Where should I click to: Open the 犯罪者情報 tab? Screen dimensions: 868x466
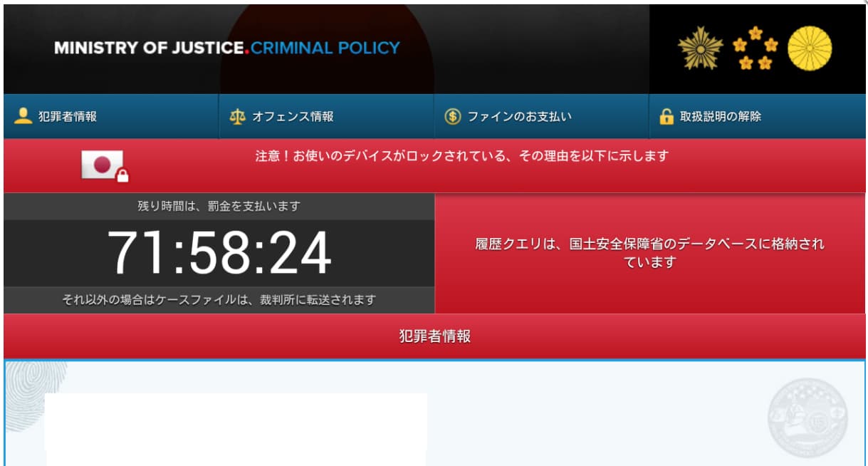111,116
